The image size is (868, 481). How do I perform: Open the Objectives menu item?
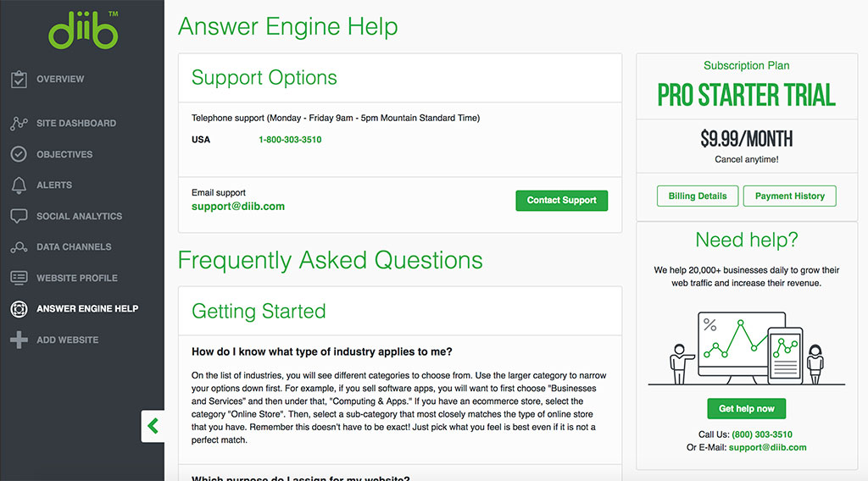(64, 154)
